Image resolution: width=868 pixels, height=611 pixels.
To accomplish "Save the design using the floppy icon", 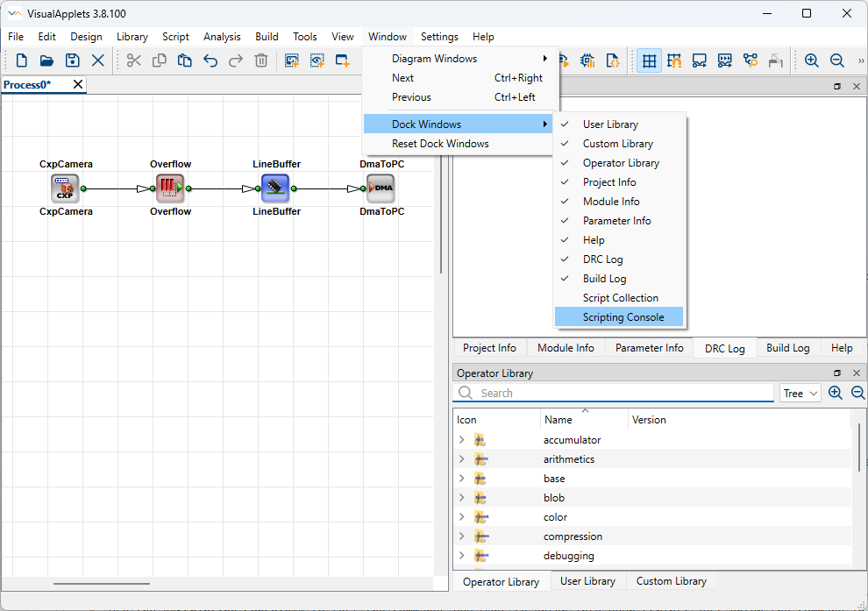I will coord(73,60).
